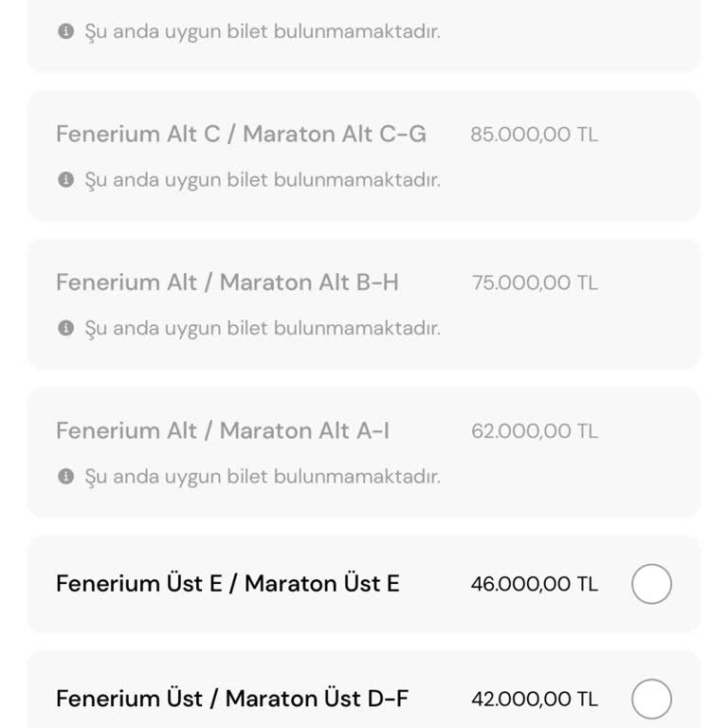
Task: Click unavailable ticket message under Alt B-H
Action: click(x=263, y=328)
